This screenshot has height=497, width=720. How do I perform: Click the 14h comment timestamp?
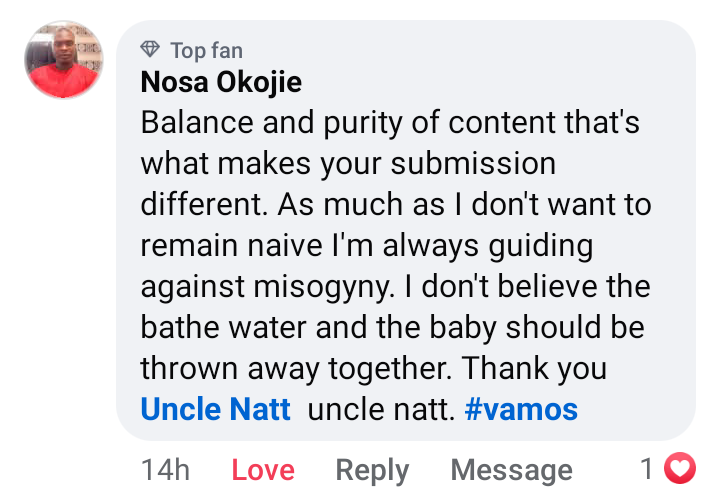coord(165,469)
